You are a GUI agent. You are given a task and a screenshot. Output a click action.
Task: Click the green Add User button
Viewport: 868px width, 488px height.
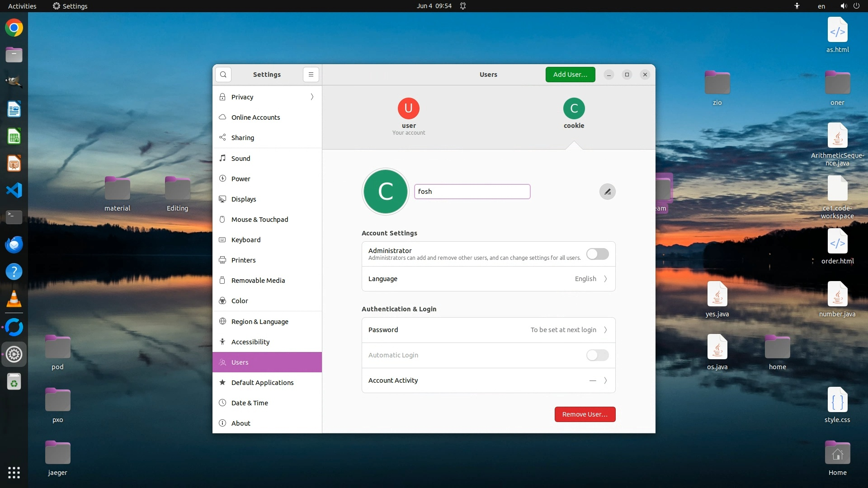pos(570,75)
